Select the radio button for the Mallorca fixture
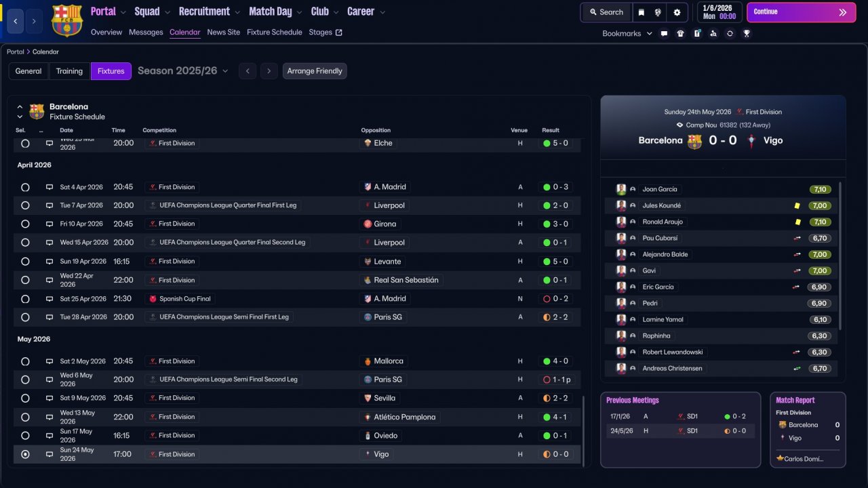Image resolution: width=868 pixels, height=488 pixels. [x=25, y=361]
